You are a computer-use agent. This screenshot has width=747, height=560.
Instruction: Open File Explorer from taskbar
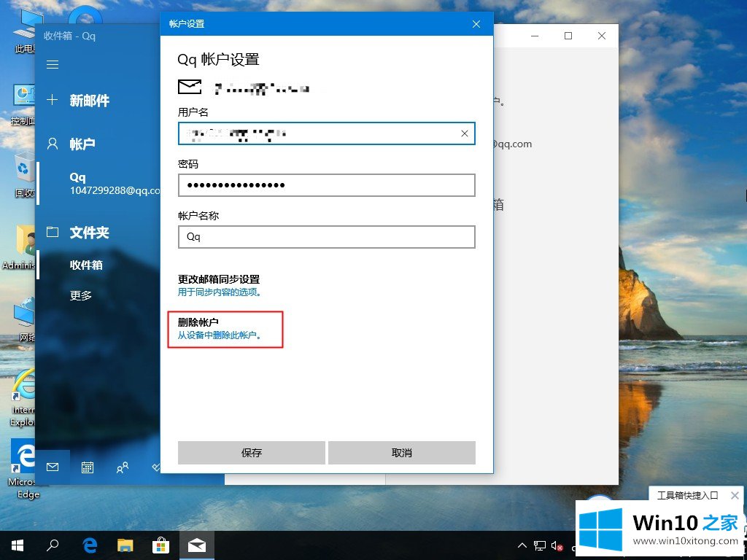[x=125, y=545]
